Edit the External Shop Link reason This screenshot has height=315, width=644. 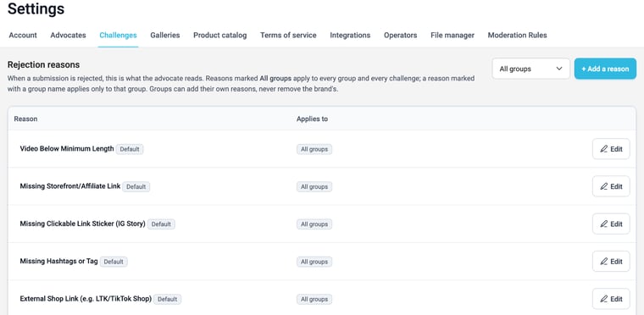[611, 299]
